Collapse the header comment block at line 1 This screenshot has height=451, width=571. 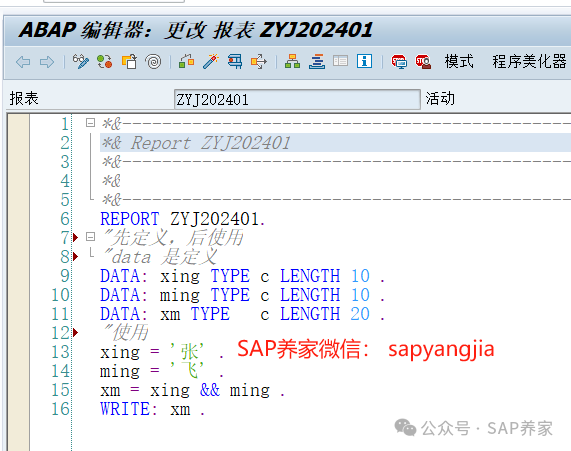90,123
